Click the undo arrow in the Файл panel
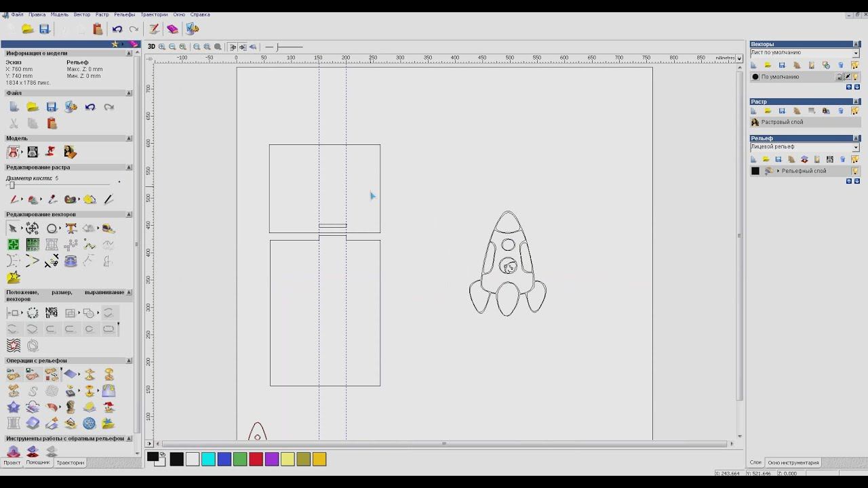868x488 pixels. pos(90,107)
